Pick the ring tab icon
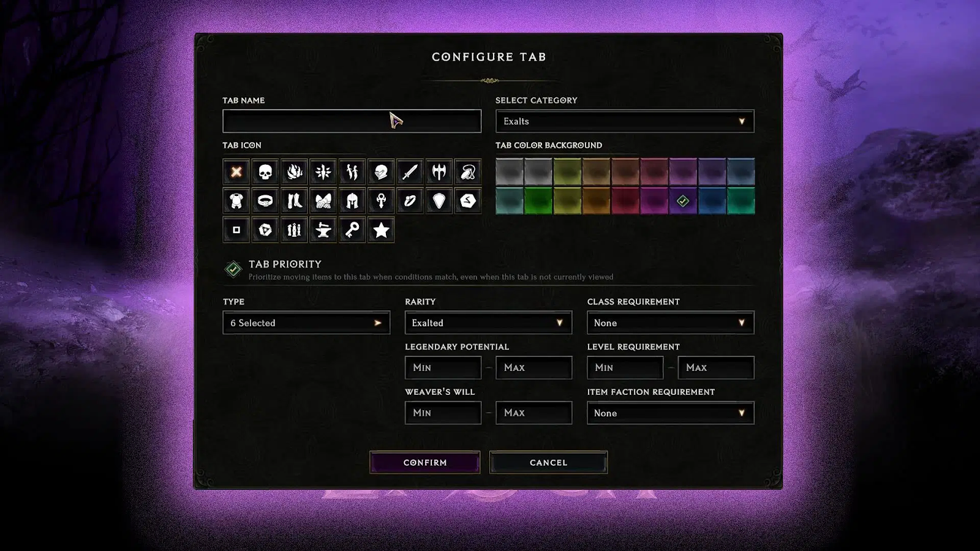 pos(410,201)
